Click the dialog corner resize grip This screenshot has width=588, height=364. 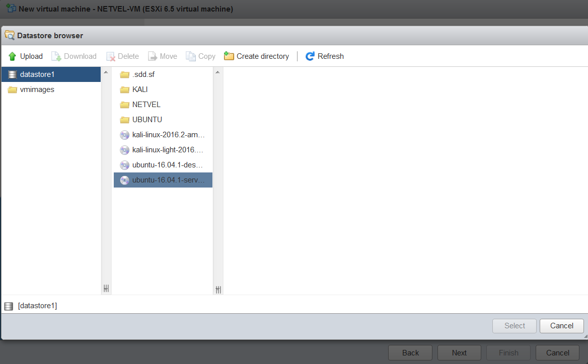(x=585, y=336)
